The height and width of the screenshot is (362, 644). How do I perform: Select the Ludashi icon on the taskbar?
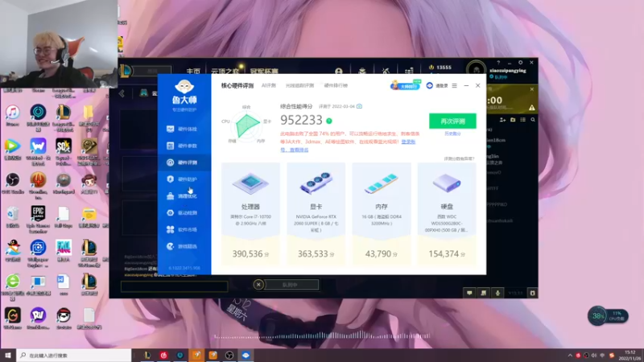[246, 356]
